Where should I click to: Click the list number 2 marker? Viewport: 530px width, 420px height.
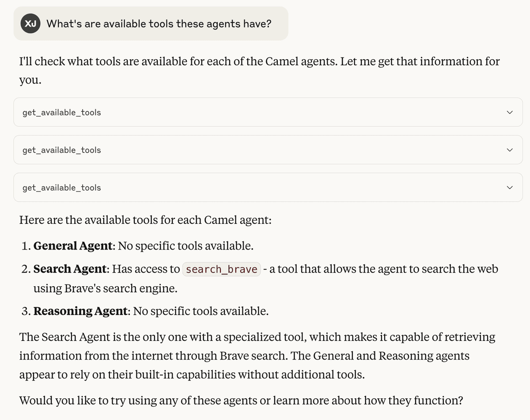[x=26, y=269]
